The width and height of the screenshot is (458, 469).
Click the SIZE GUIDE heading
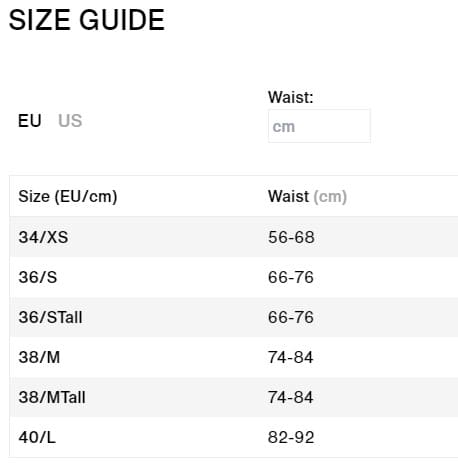click(x=87, y=20)
